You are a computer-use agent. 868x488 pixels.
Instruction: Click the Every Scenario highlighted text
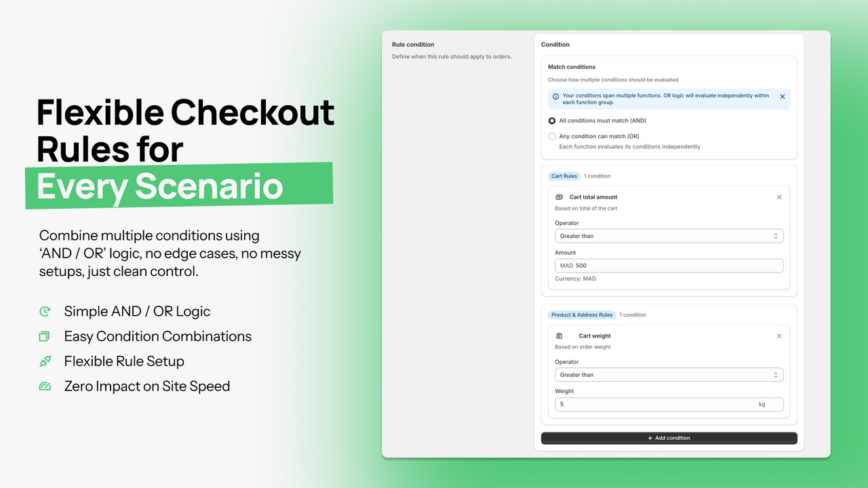(x=159, y=185)
